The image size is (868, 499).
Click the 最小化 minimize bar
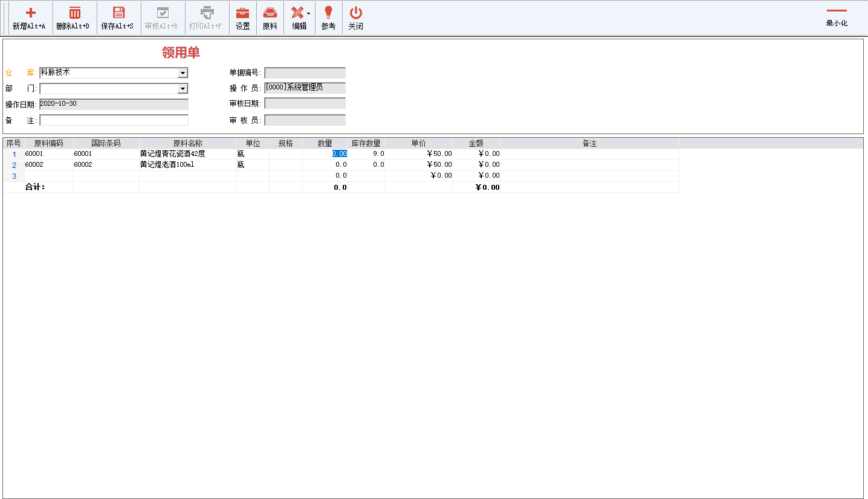837,10
